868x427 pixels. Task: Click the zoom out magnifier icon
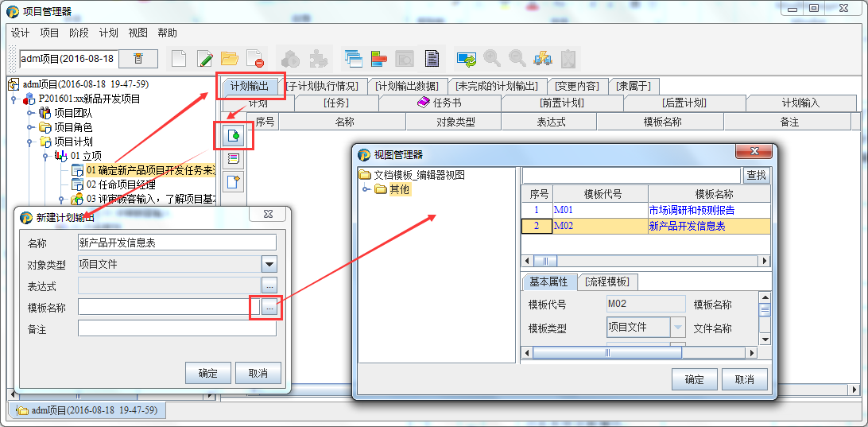[517, 58]
